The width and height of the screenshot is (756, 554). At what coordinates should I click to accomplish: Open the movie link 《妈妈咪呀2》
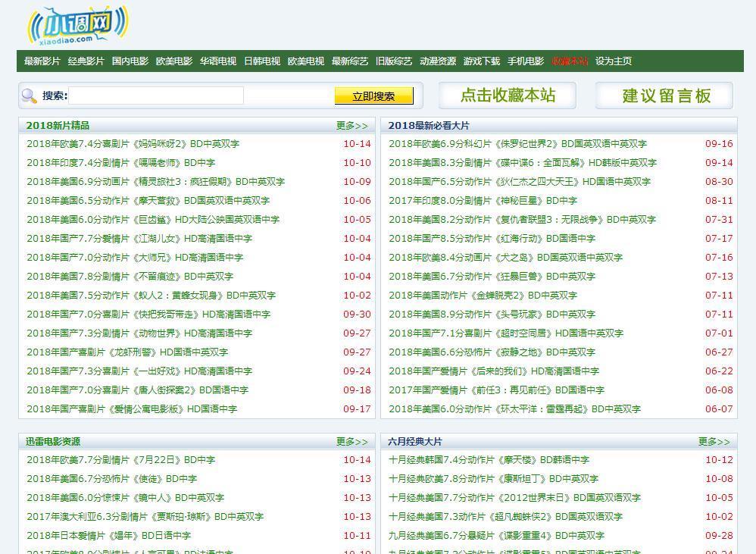coord(133,144)
